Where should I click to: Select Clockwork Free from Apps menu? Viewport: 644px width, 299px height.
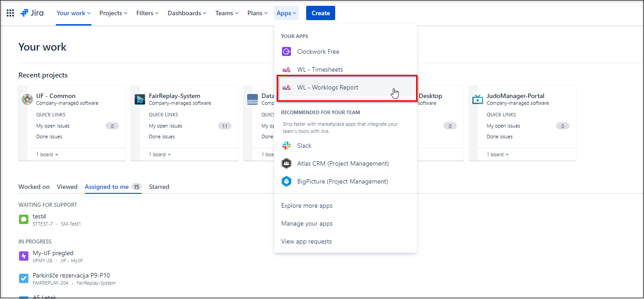[345, 51]
